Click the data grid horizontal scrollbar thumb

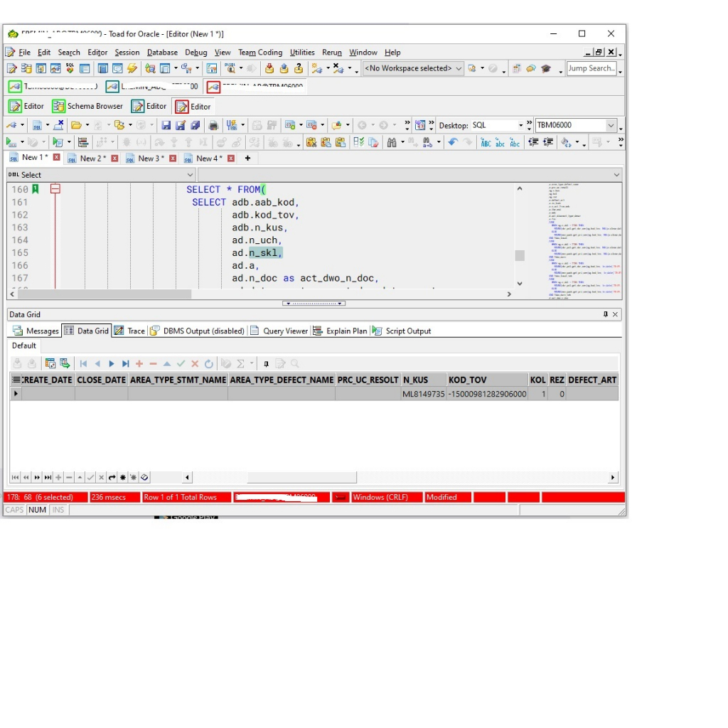pos(301,477)
